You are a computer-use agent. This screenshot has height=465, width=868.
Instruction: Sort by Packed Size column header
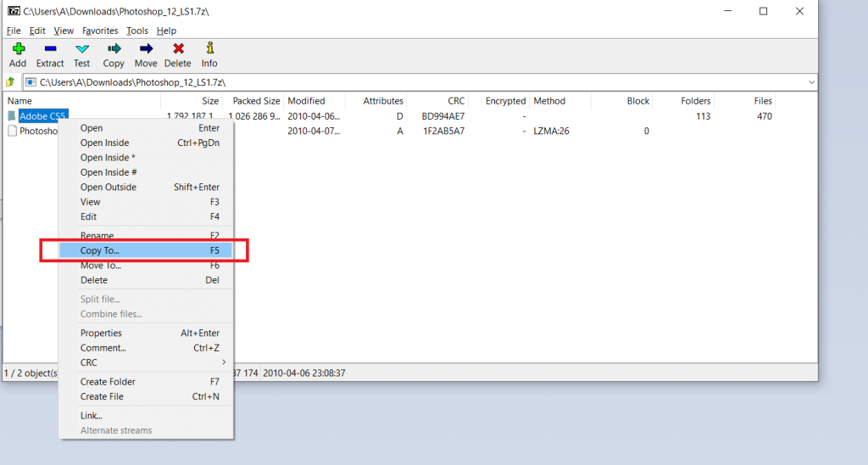click(x=253, y=101)
